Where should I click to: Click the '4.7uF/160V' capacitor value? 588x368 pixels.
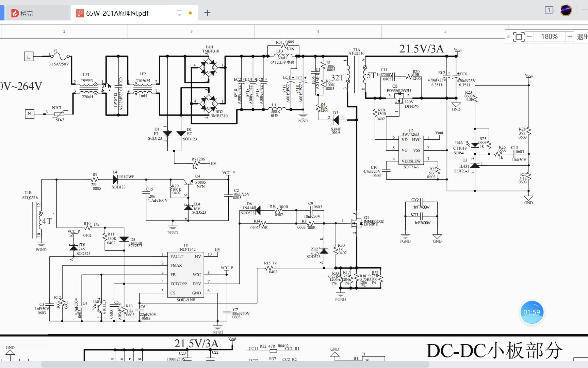(158, 200)
